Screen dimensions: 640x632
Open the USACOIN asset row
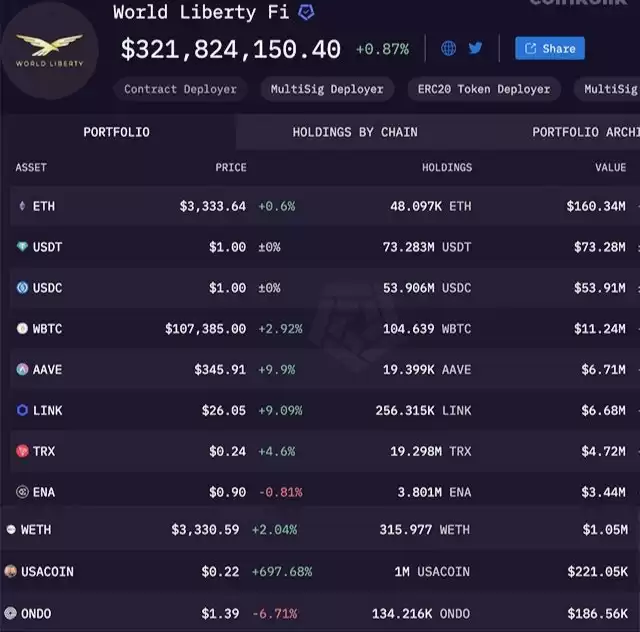click(x=320, y=572)
